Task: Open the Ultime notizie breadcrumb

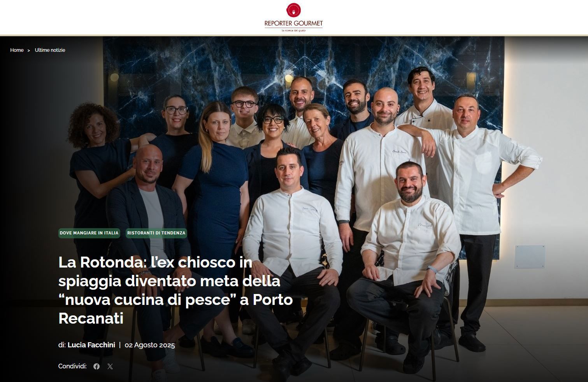Action: 50,50
